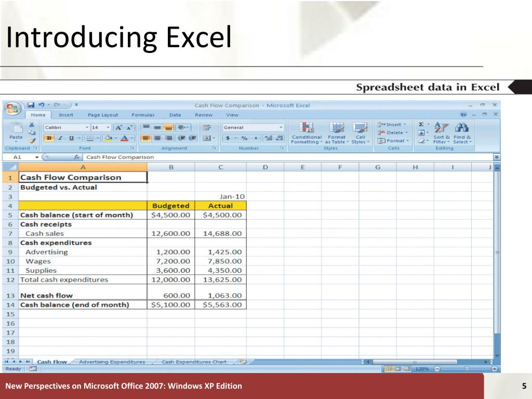This screenshot has height=399, width=532.
Task: Open the Sort & Filter menu
Action: [441, 133]
